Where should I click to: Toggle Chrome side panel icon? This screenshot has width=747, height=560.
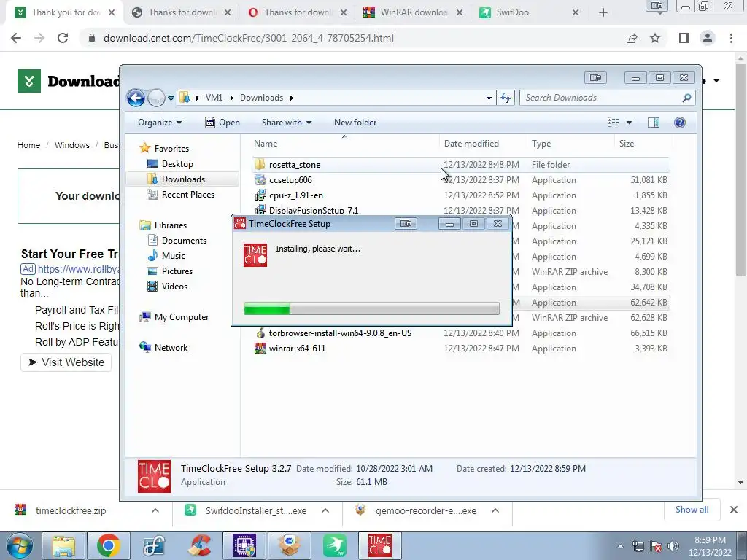pos(684,38)
